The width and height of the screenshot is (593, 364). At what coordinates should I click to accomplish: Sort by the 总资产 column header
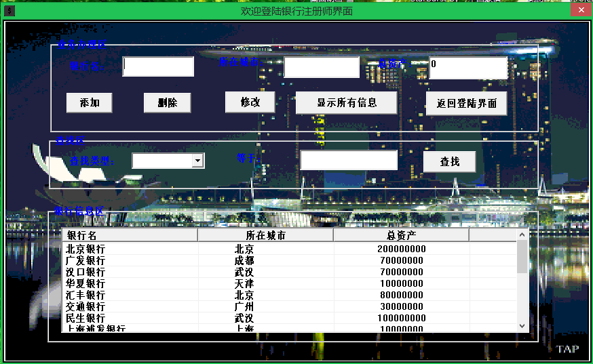(x=401, y=235)
